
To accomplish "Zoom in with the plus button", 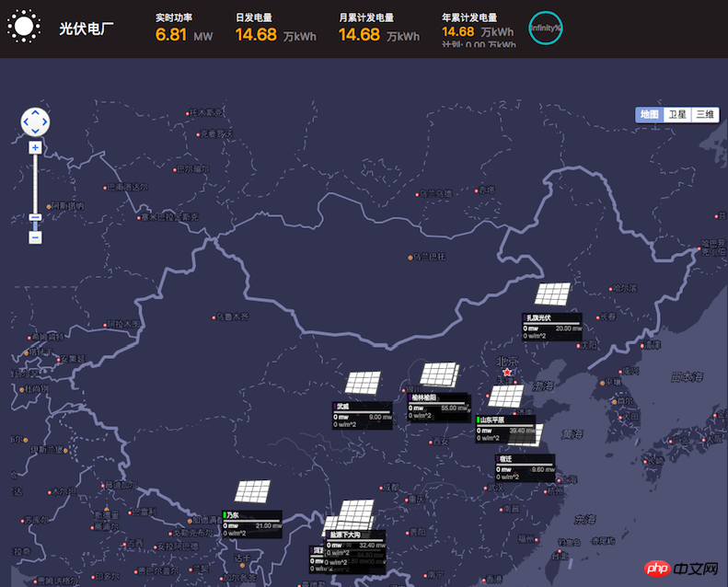I will pyautogui.click(x=35, y=147).
